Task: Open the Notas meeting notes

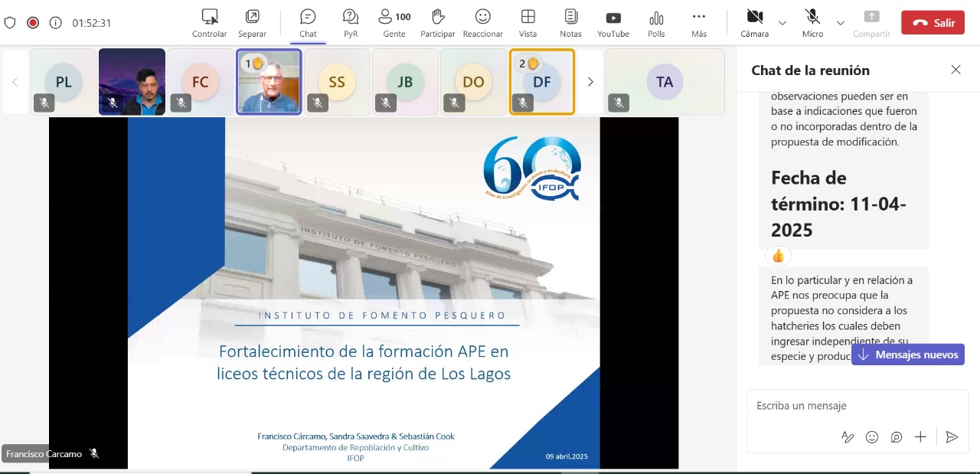Action: click(x=570, y=23)
